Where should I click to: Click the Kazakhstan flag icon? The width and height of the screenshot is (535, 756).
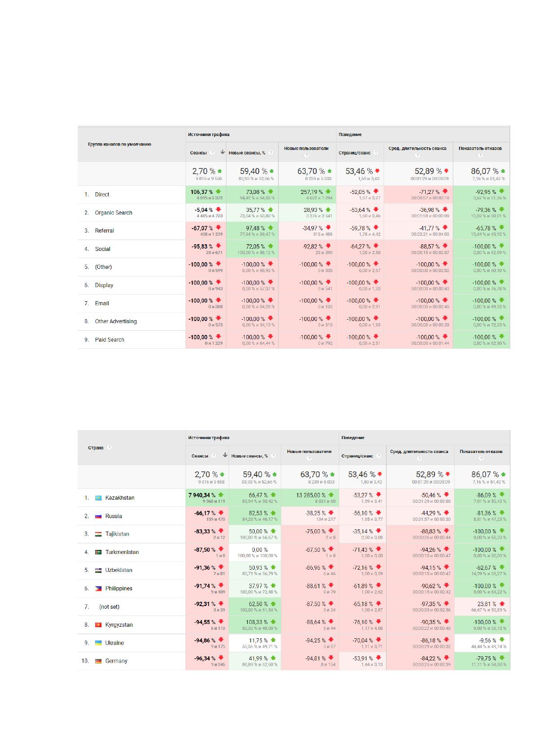[x=98, y=498]
